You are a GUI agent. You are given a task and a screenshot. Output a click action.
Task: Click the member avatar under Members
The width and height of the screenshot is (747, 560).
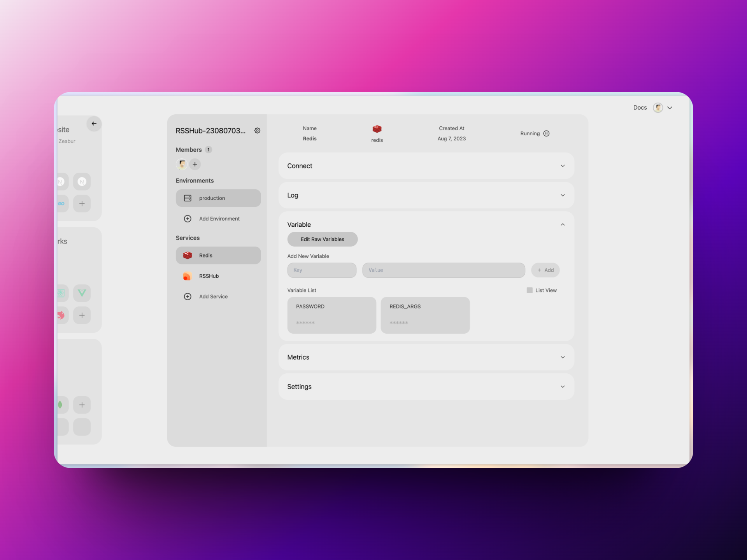182,164
